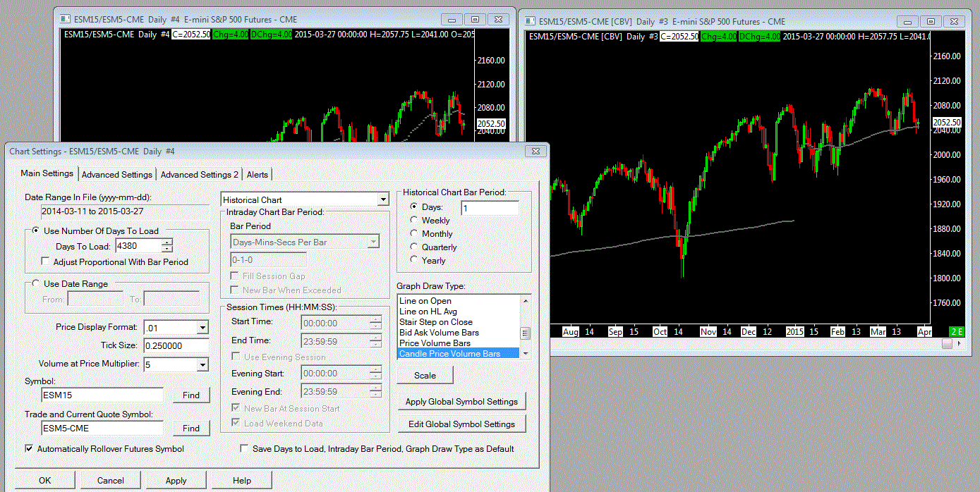Open the Advanced Settings 2 tab
The width and height of the screenshot is (980, 492).
[200, 174]
